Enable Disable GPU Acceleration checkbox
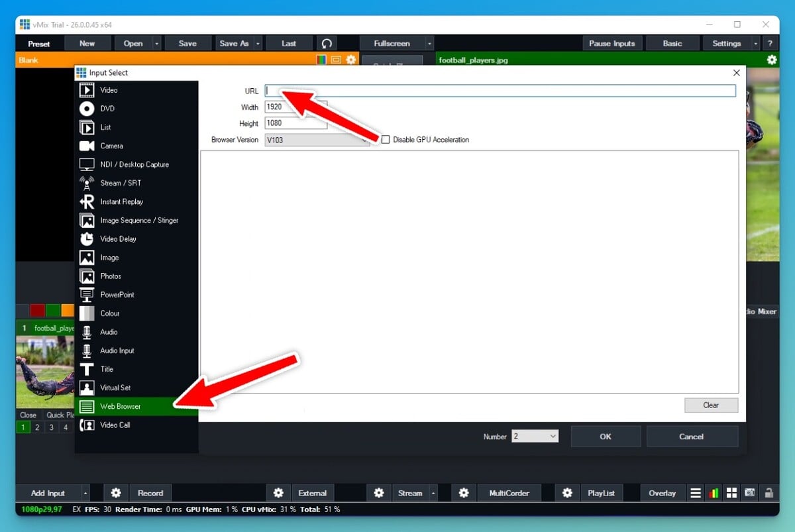This screenshot has height=532, width=795. pyautogui.click(x=386, y=139)
